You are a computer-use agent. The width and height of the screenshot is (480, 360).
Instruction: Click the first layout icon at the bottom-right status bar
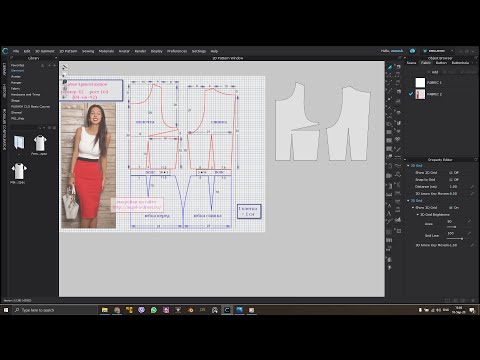(x=448, y=300)
